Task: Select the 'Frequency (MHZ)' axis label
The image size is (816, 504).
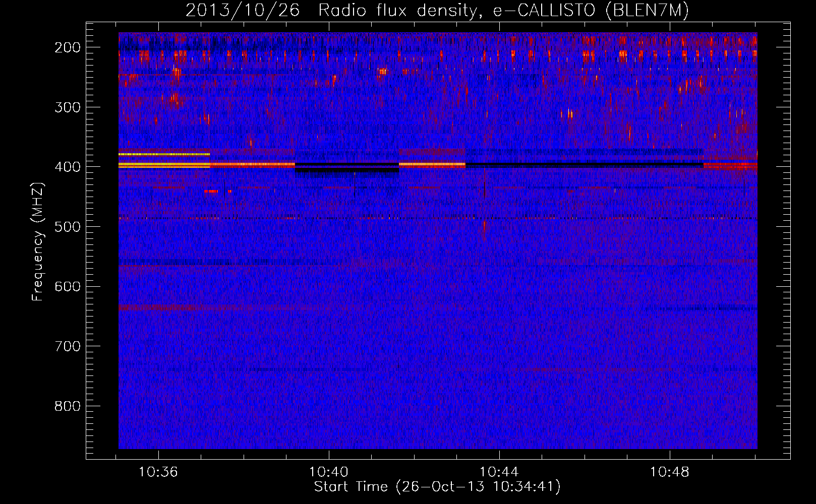Action: (38, 241)
